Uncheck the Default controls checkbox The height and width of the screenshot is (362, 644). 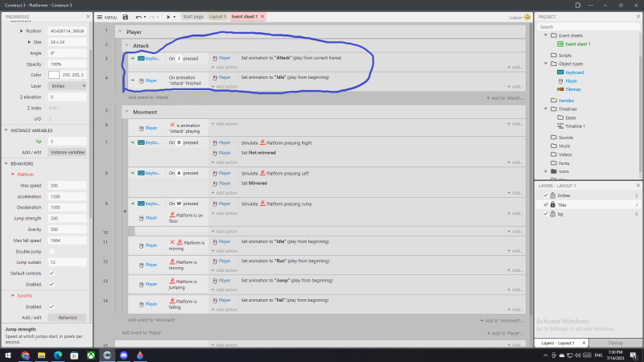52,273
